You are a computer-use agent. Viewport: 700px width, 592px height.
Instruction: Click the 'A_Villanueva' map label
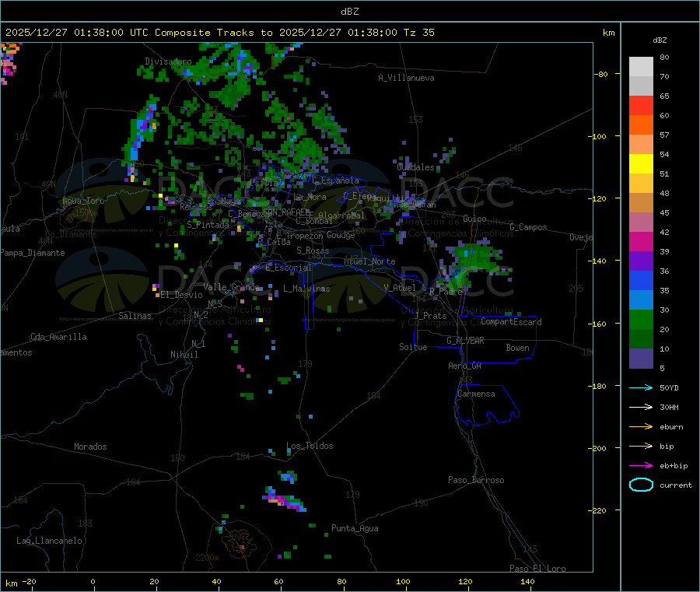tap(406, 78)
